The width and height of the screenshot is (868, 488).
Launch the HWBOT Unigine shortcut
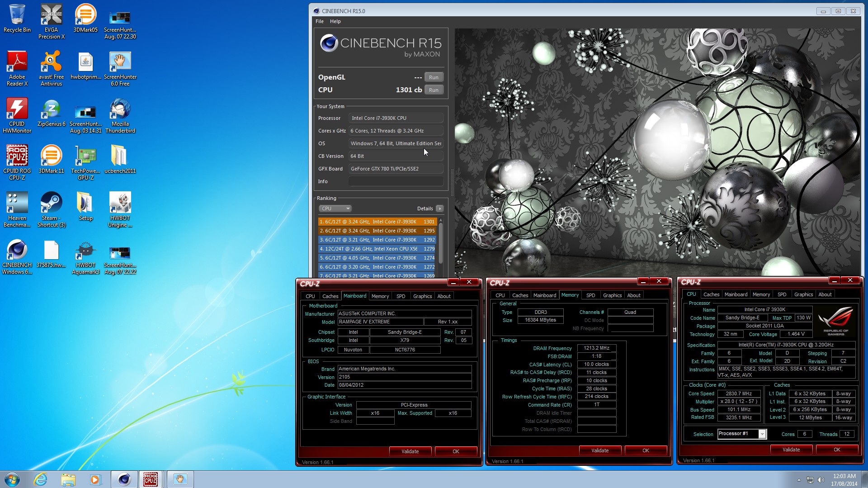120,209
